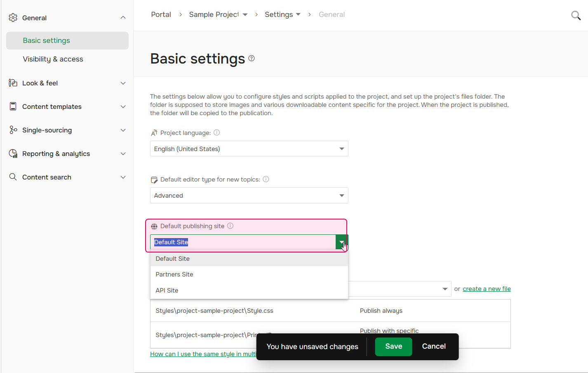Viewport: 588px width, 373px height.
Task: Expand the Content templates section chevron
Action: 123,106
